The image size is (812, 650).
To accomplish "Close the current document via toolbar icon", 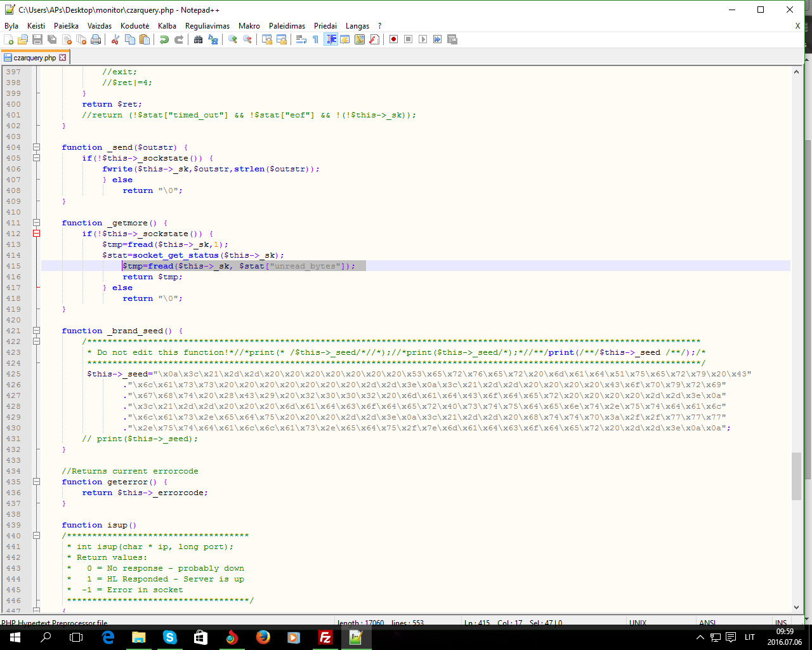I will point(67,39).
